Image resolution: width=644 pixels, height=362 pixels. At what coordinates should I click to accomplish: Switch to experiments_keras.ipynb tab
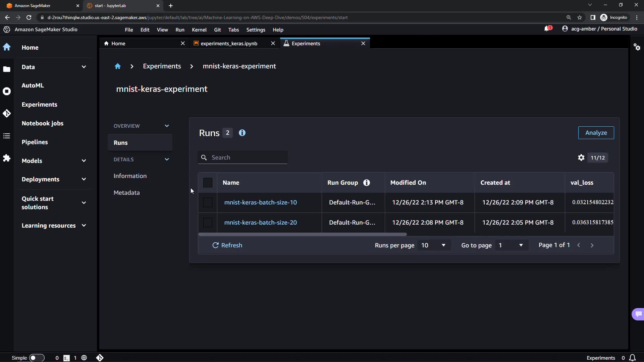pyautogui.click(x=229, y=44)
